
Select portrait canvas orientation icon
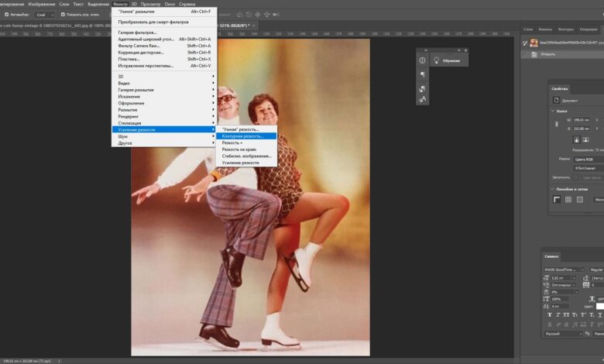click(x=577, y=139)
